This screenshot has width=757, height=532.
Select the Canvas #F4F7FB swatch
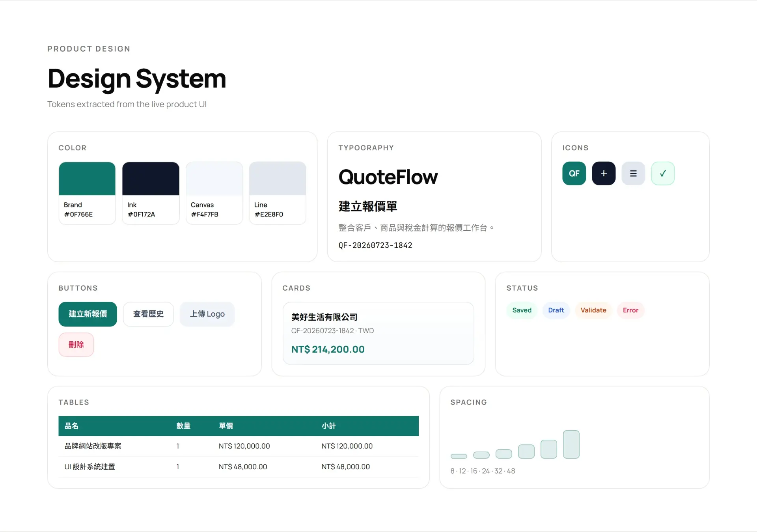[x=214, y=193]
